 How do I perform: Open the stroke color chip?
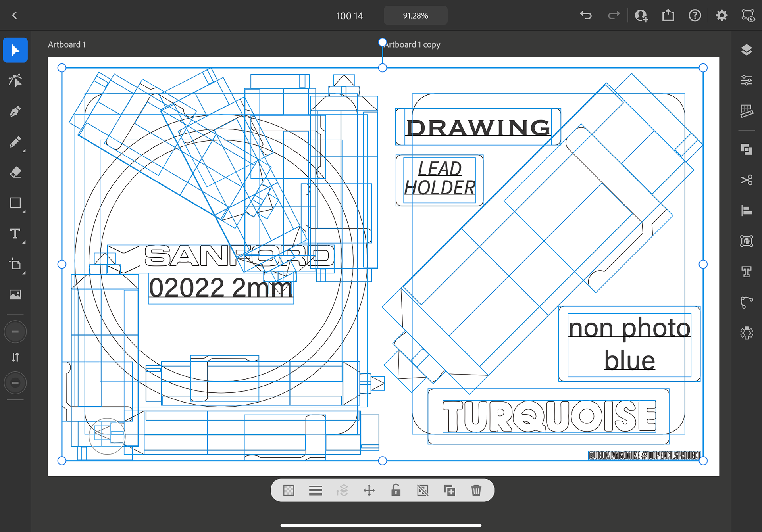click(x=15, y=383)
